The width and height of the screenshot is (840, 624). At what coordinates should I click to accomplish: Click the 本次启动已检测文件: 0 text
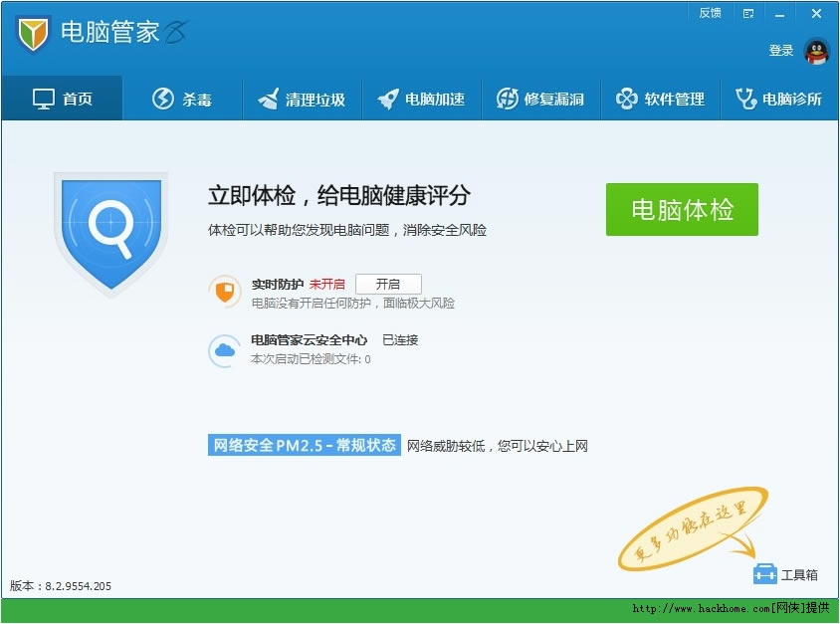click(311, 359)
